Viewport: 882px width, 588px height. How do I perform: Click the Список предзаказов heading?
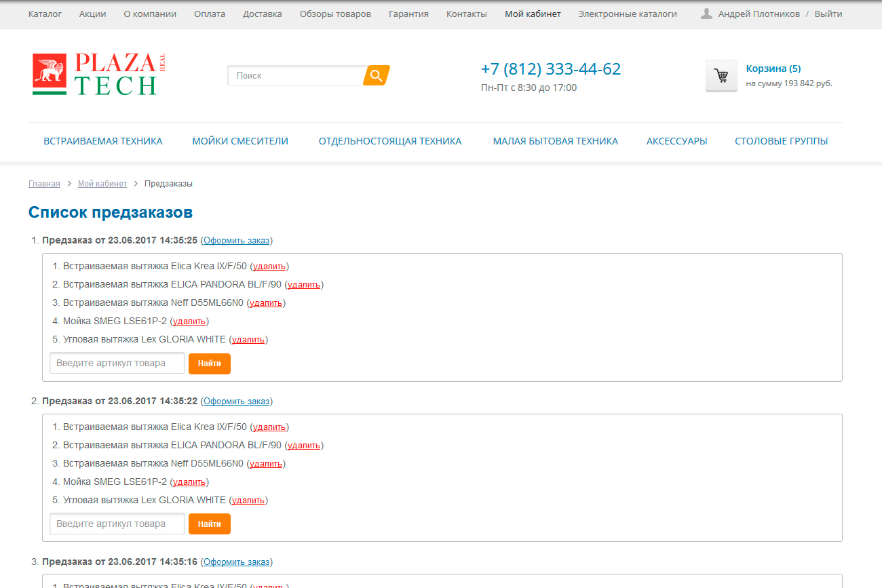click(111, 212)
